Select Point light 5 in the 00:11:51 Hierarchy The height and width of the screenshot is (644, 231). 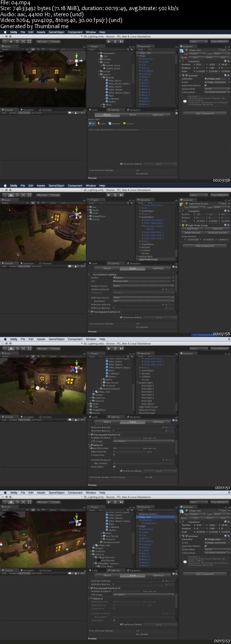[148, 386]
